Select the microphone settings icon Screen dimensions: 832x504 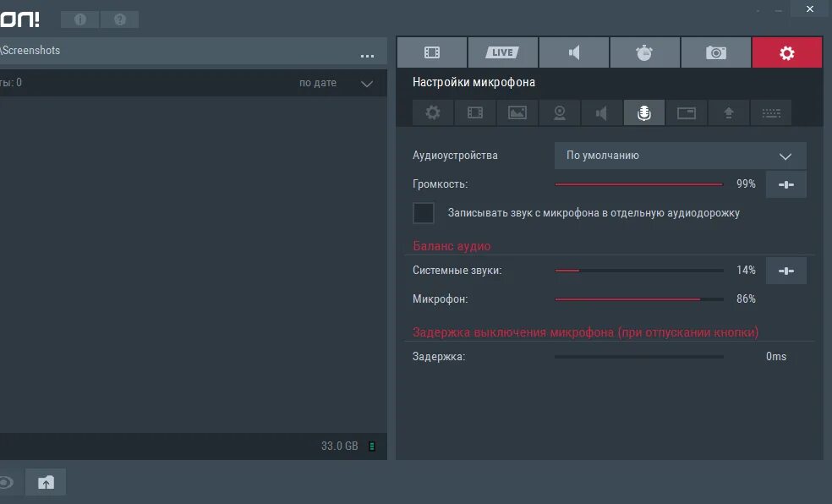coord(643,112)
